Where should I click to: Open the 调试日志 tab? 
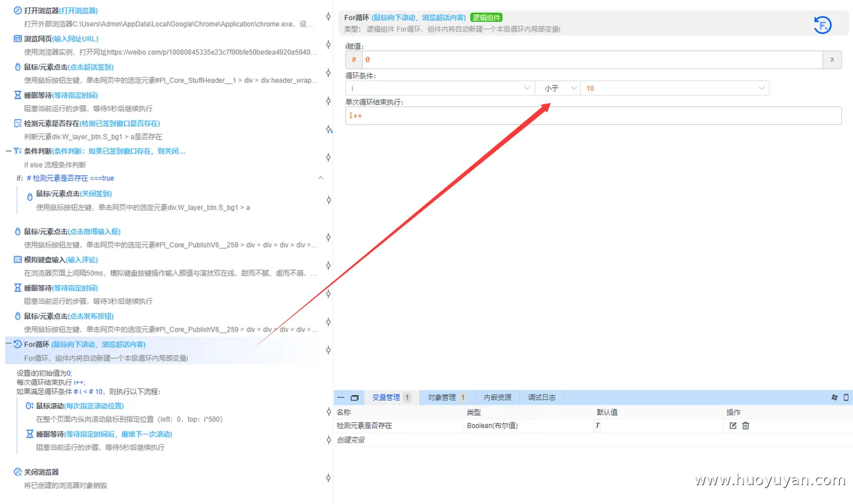click(542, 397)
